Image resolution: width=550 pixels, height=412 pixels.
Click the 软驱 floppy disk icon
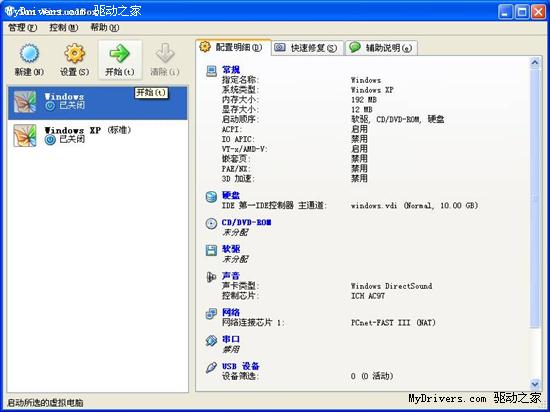tap(211, 250)
